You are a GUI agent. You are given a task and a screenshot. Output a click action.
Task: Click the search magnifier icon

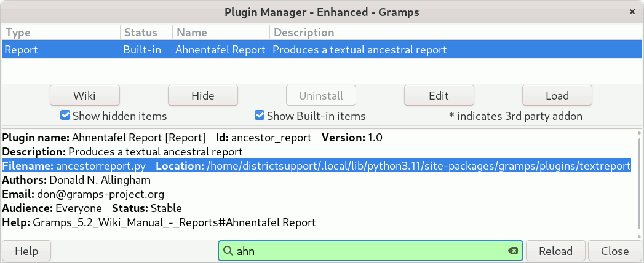pyautogui.click(x=228, y=251)
